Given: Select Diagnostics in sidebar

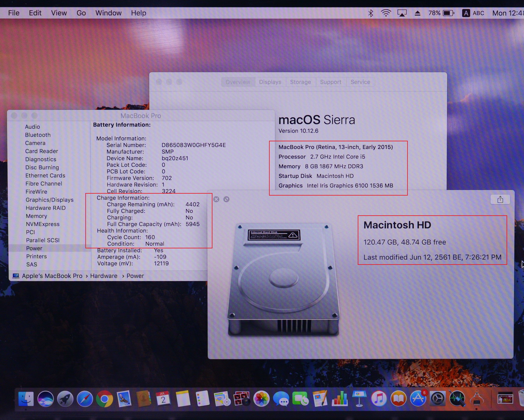Looking at the screenshot, I should tap(40, 159).
